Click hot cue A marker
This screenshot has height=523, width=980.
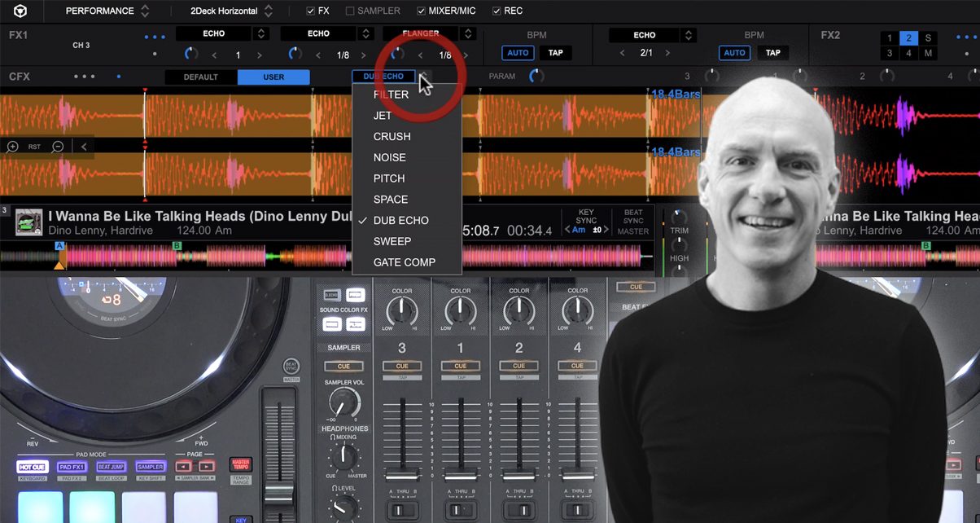pos(59,245)
